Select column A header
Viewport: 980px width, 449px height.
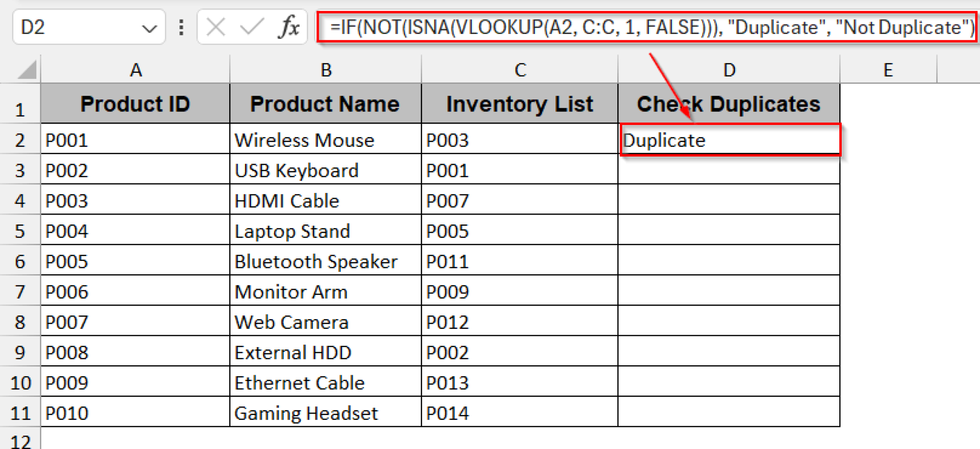[135, 69]
